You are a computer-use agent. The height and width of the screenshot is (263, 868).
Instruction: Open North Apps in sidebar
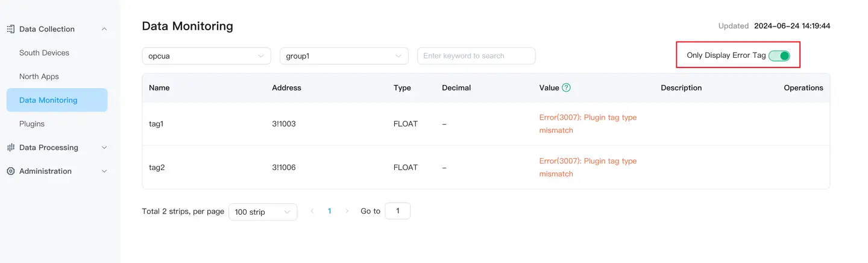39,77
